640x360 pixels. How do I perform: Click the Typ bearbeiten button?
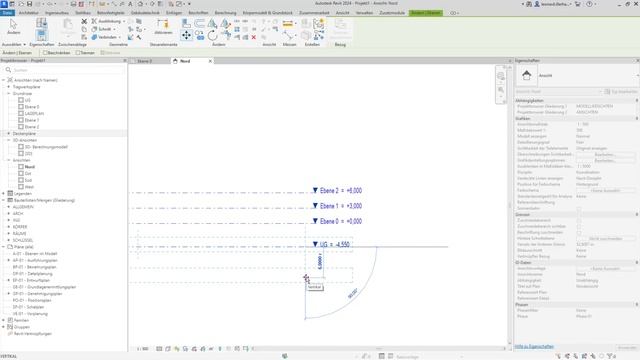tap(622, 91)
